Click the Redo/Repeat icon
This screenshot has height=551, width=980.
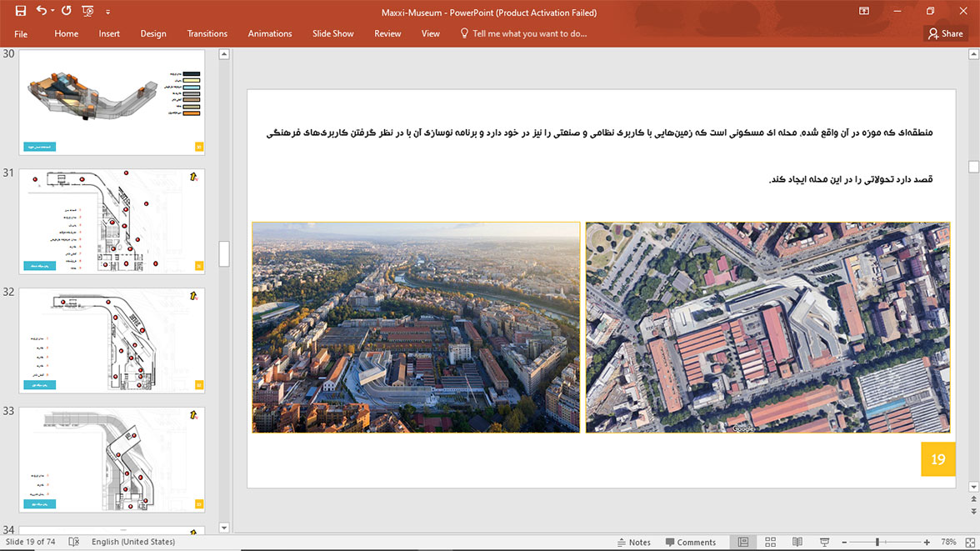(67, 11)
